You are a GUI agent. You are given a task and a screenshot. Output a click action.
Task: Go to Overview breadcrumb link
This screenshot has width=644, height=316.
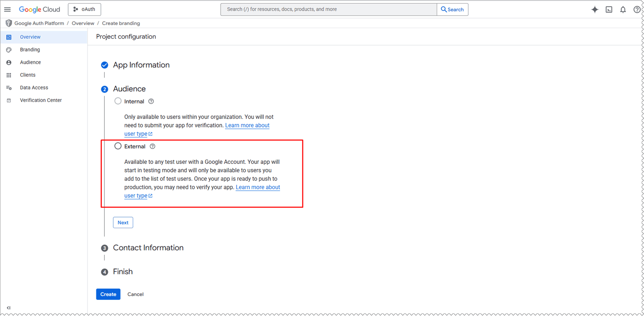(x=83, y=23)
